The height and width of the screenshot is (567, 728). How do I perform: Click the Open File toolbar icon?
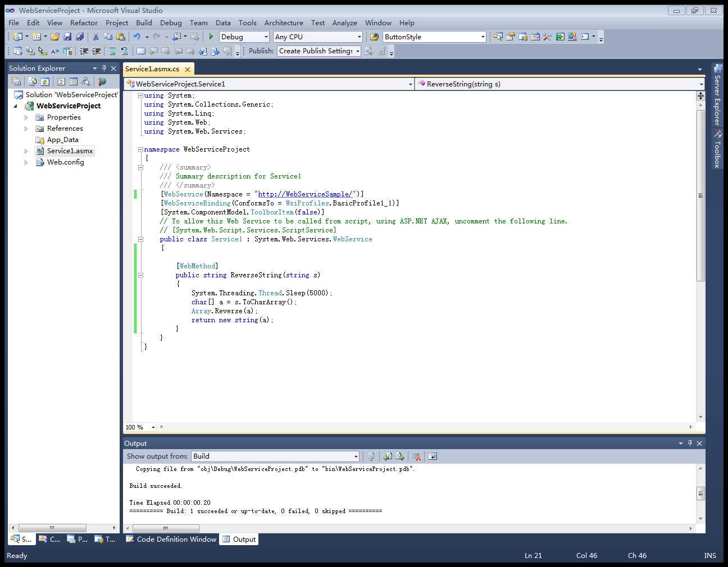tap(55, 36)
